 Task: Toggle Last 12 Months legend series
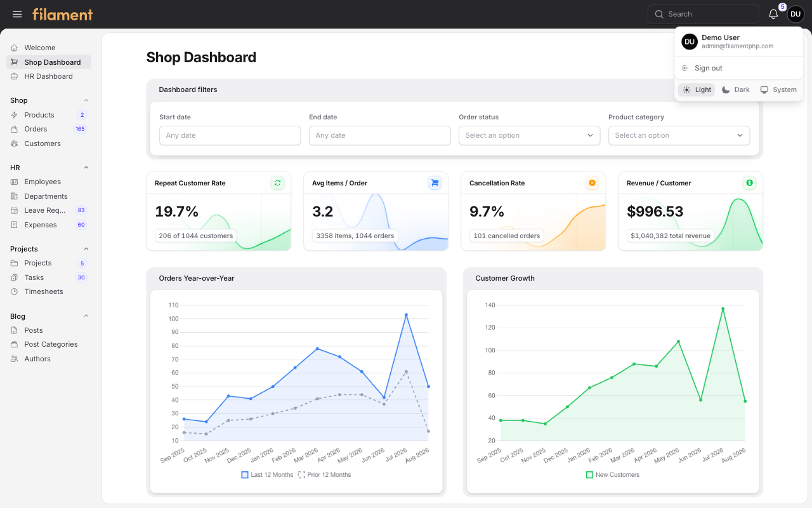pyautogui.click(x=267, y=475)
